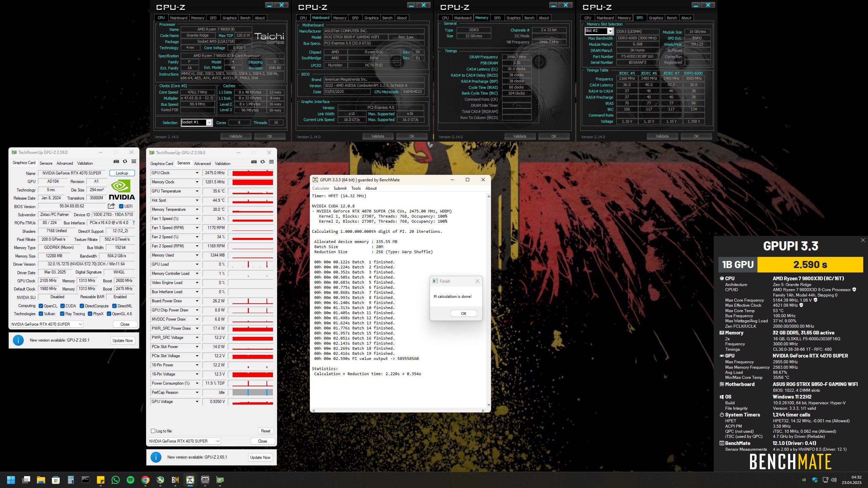Open the Submit menu in GPUPI

coord(340,188)
